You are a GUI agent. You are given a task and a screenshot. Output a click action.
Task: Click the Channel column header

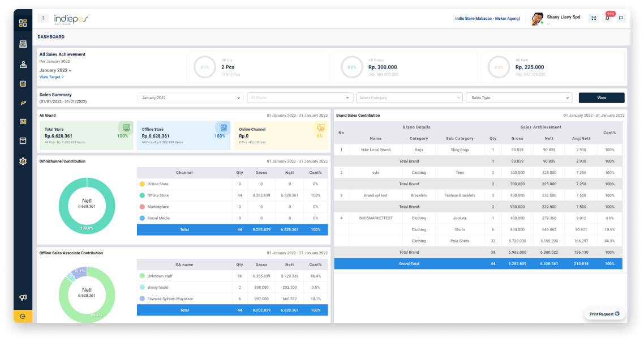(x=184, y=173)
